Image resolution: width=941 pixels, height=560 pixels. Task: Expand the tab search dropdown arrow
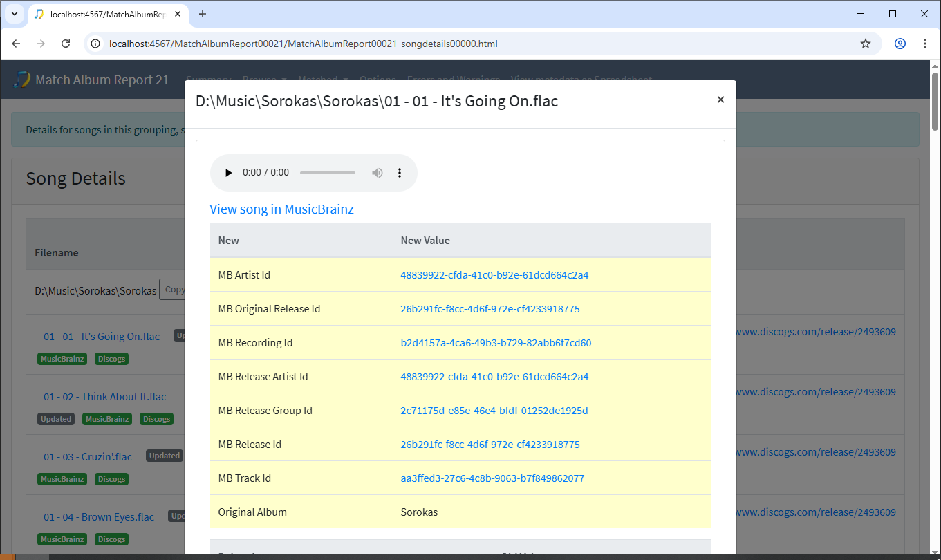(14, 14)
